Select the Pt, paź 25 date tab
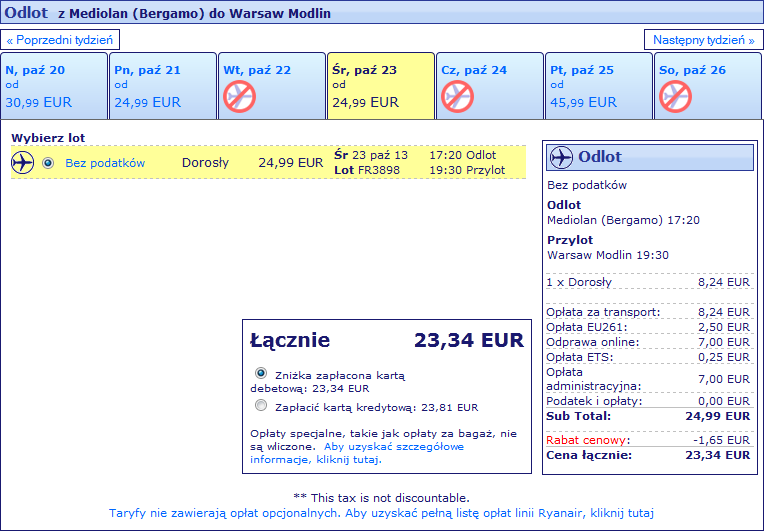The image size is (765, 532). coord(599,86)
